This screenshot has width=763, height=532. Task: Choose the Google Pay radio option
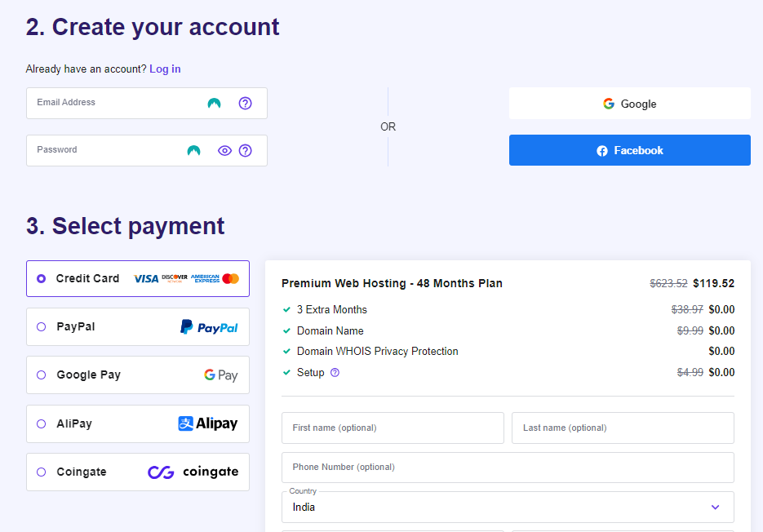point(42,375)
